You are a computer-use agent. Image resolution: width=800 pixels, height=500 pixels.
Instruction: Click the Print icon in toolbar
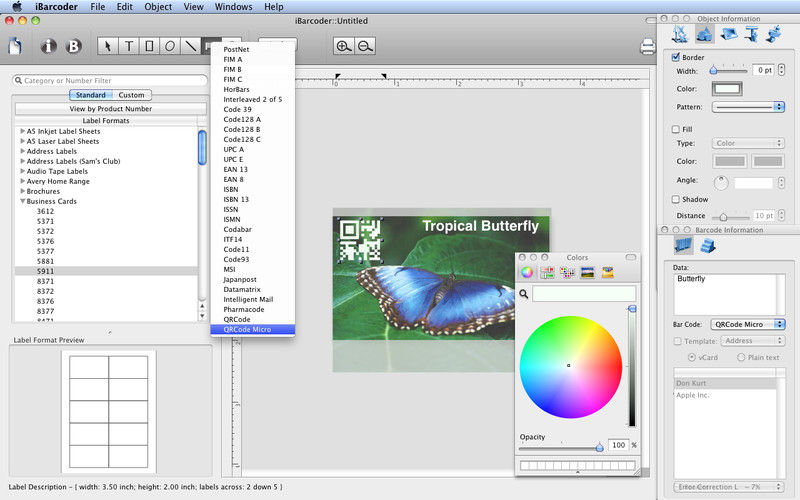coord(647,46)
